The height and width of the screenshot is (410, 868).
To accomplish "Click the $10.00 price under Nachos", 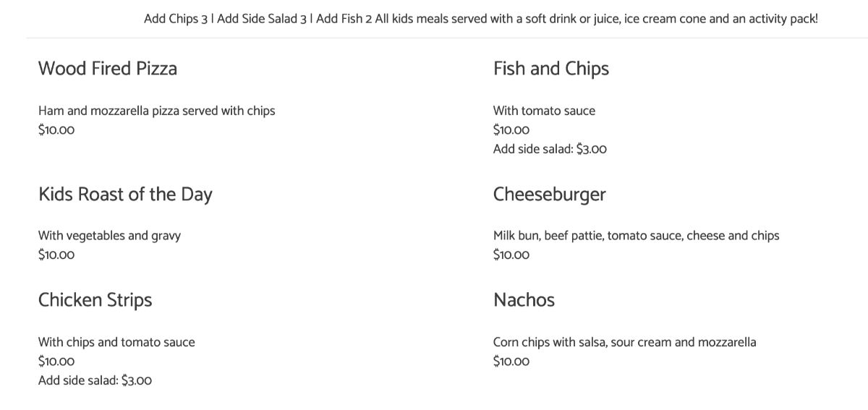I will tap(511, 361).
